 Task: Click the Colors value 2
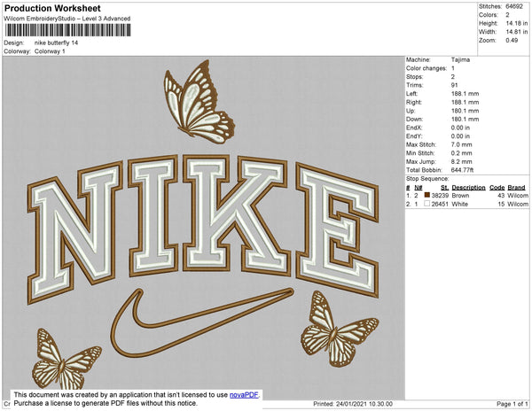coord(507,15)
